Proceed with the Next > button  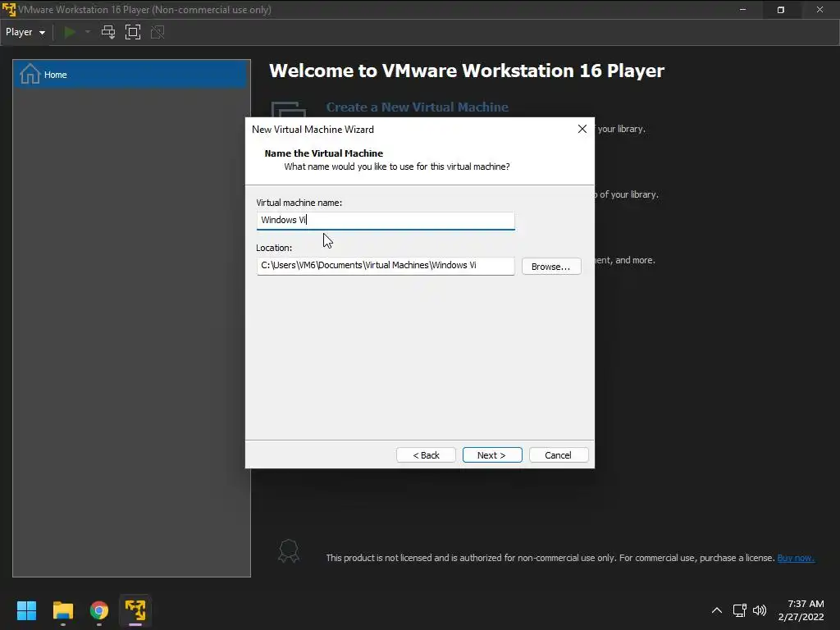pyautogui.click(x=492, y=454)
